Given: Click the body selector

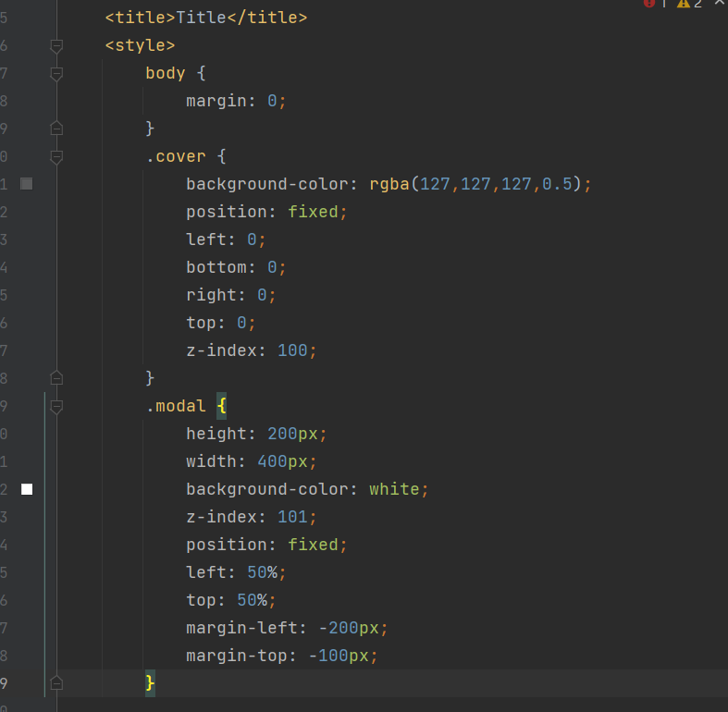Looking at the screenshot, I should pyautogui.click(x=166, y=73).
